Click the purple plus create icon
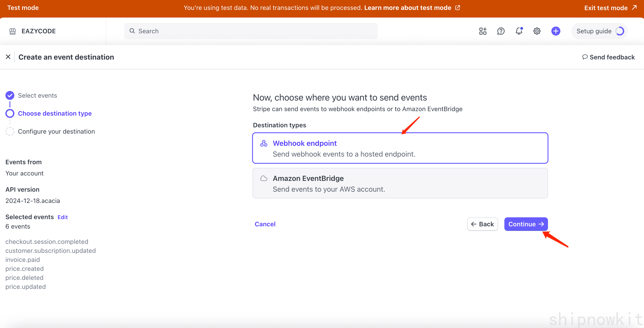 555,31
